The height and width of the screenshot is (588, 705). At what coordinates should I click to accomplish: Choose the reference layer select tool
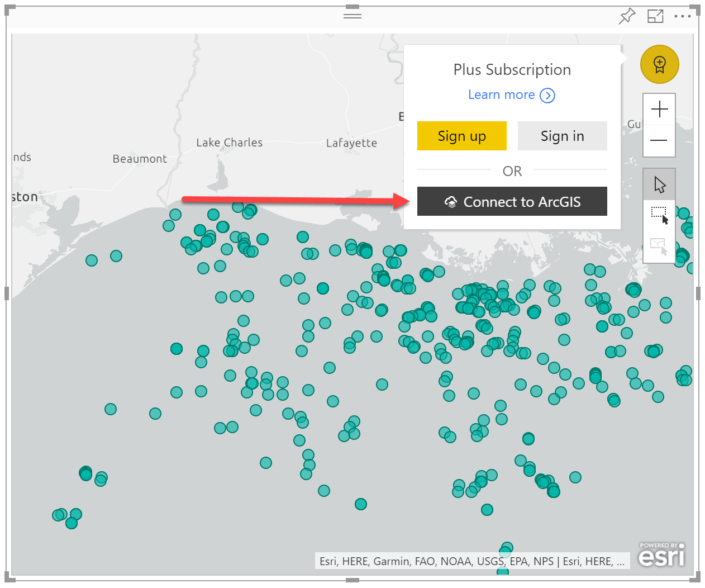pyautogui.click(x=659, y=246)
